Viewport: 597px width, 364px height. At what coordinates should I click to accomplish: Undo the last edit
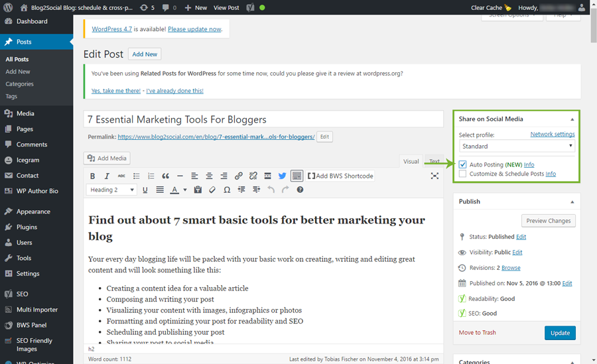point(271,190)
